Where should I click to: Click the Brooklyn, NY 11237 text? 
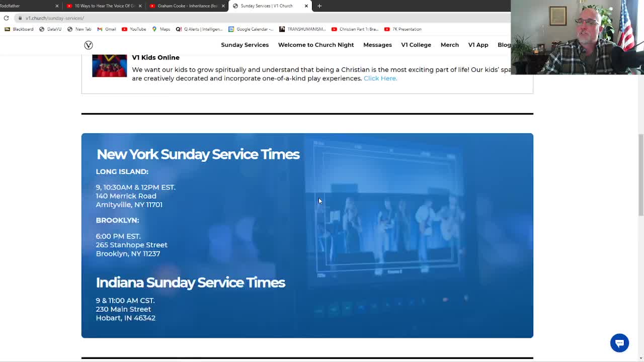coord(128,253)
